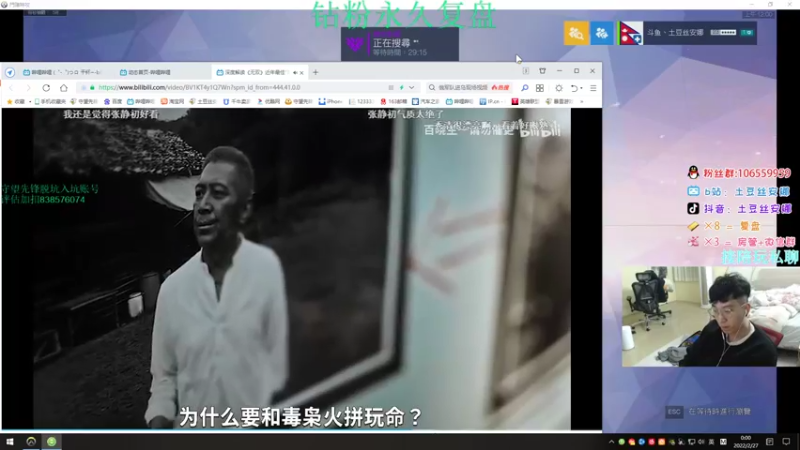Click the blue magnifier search button

coord(524,88)
